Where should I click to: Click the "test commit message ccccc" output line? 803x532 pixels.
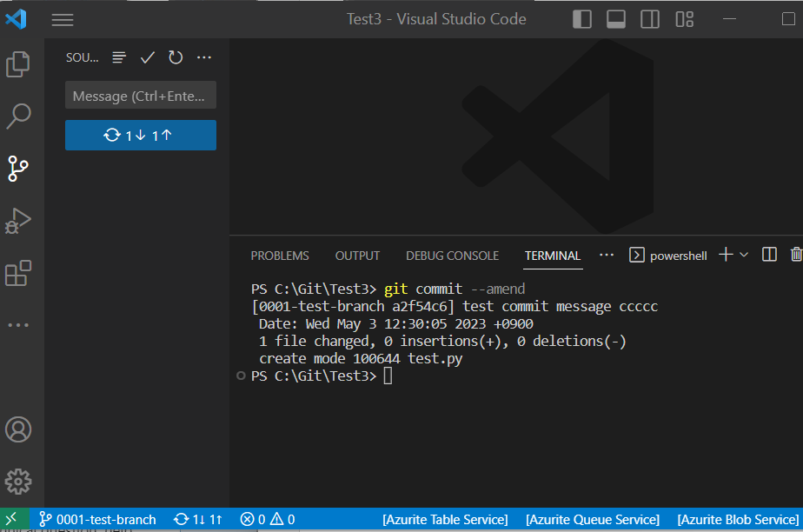tap(561, 306)
